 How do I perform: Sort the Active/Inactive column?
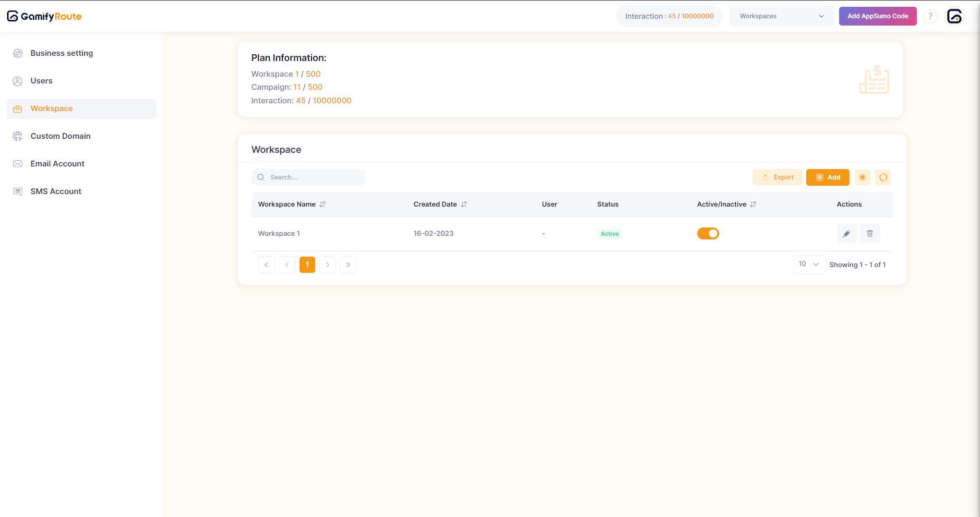(753, 205)
